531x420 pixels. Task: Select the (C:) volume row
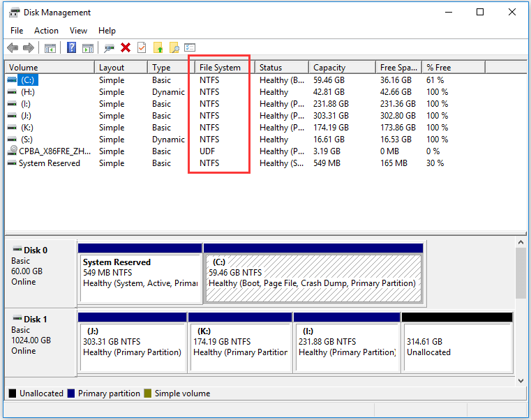point(266,80)
